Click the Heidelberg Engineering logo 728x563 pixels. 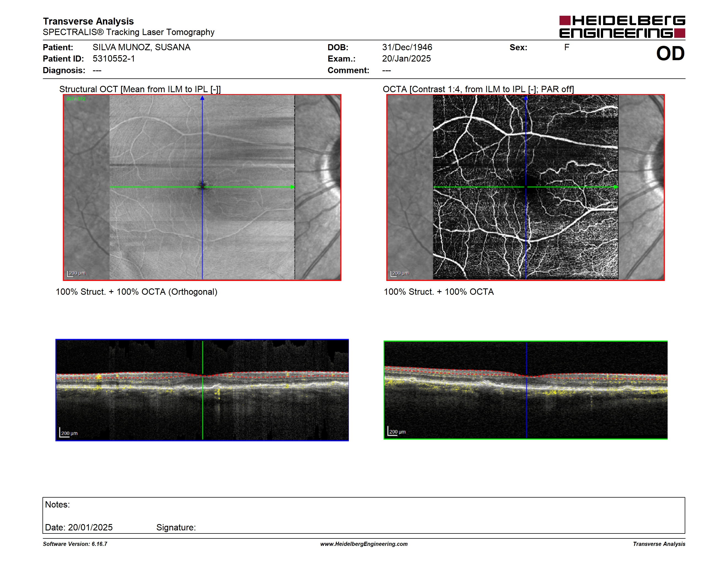coord(622,27)
